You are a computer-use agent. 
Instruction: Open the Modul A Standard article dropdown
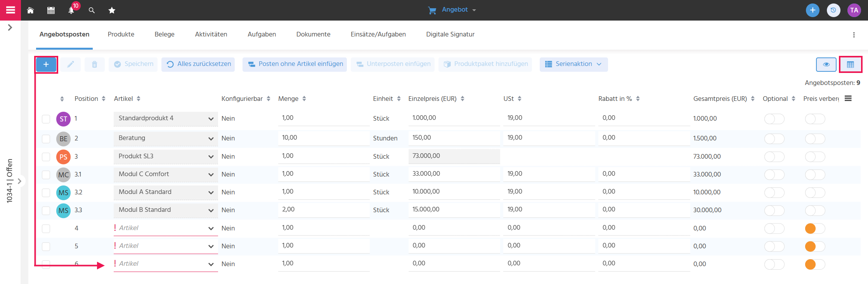pyautogui.click(x=166, y=192)
